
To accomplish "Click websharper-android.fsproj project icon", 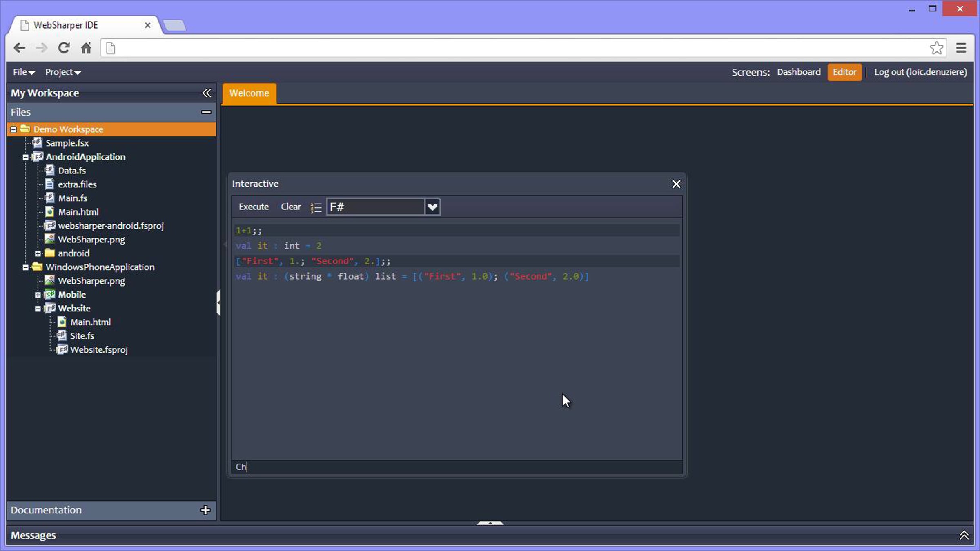I will (50, 225).
